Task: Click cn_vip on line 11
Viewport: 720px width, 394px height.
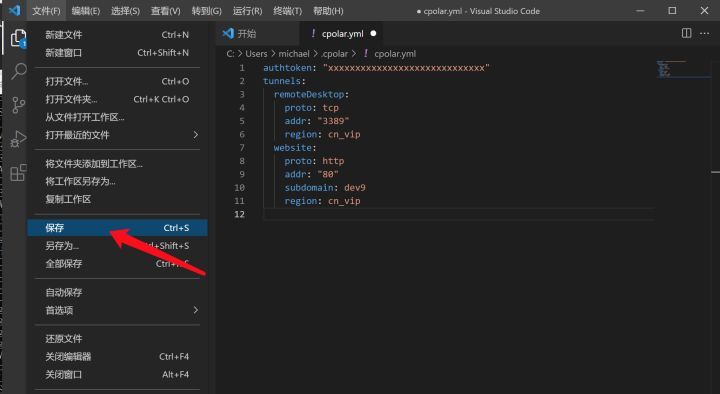Action: click(344, 201)
